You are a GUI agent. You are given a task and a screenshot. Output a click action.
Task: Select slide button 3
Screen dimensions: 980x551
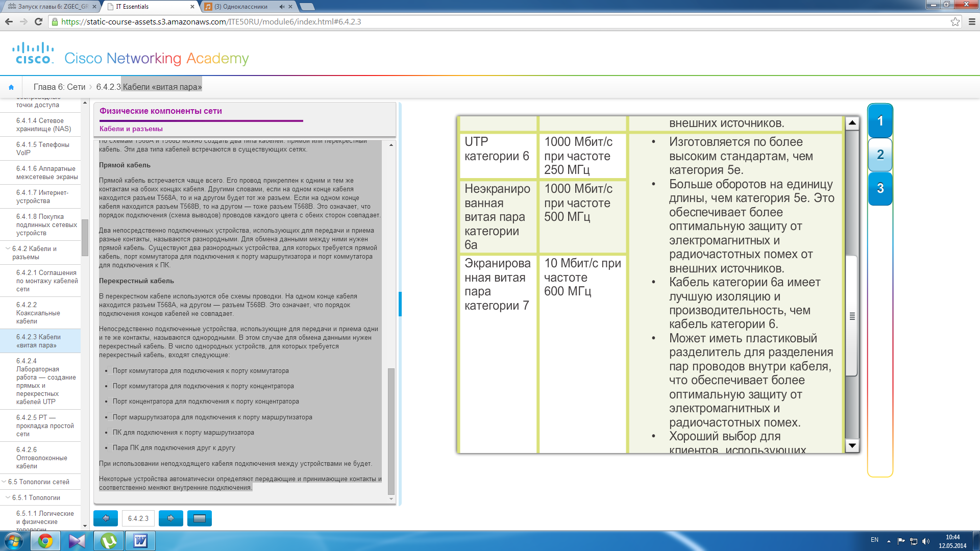coord(880,188)
